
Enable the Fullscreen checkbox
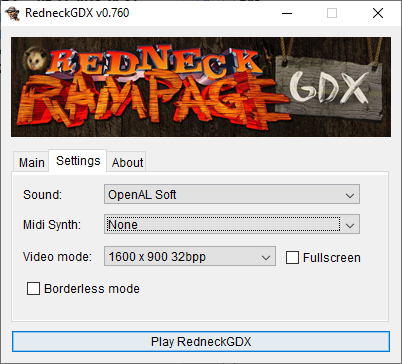pos(292,258)
